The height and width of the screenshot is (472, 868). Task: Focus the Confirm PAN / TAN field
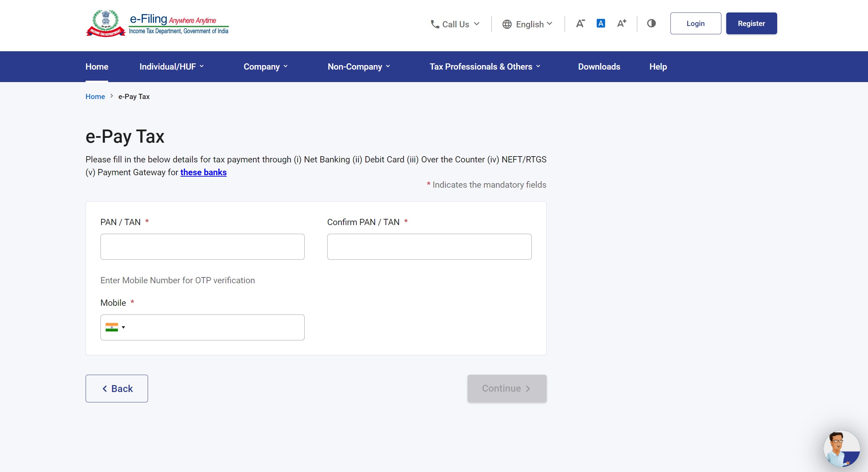[429, 247]
